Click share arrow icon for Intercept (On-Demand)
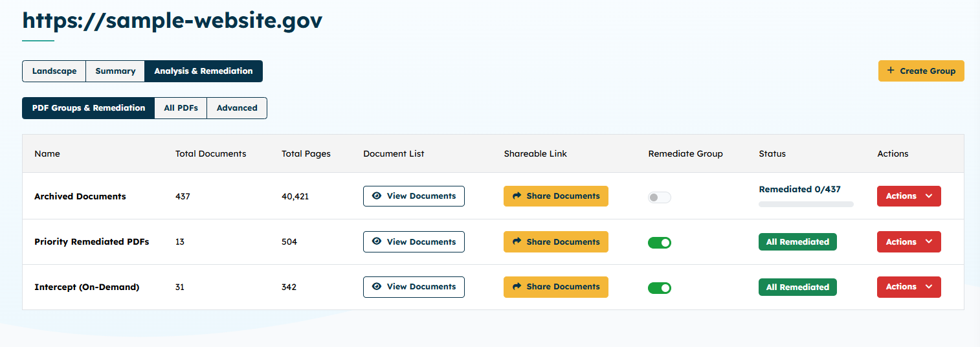The width and height of the screenshot is (980, 347). (517, 287)
